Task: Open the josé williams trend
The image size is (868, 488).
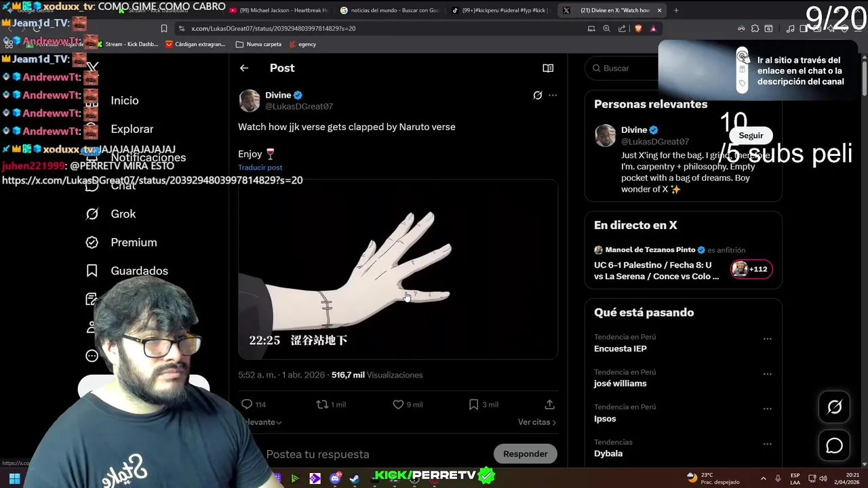Action: (620, 384)
